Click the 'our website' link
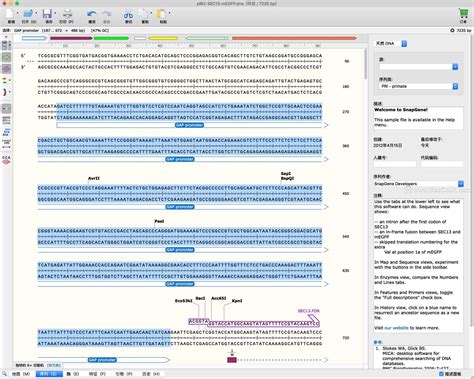Image resolution: width=474 pixels, height=379 pixels. (396, 328)
